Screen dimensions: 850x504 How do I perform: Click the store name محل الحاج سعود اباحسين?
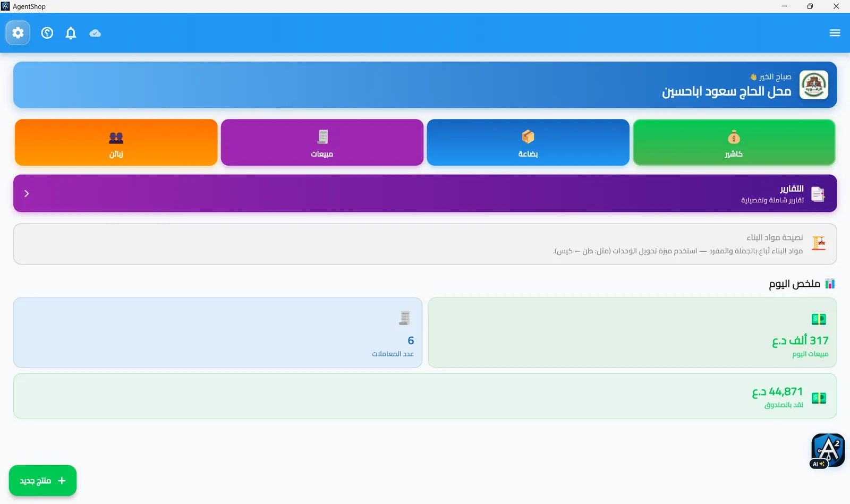click(726, 91)
